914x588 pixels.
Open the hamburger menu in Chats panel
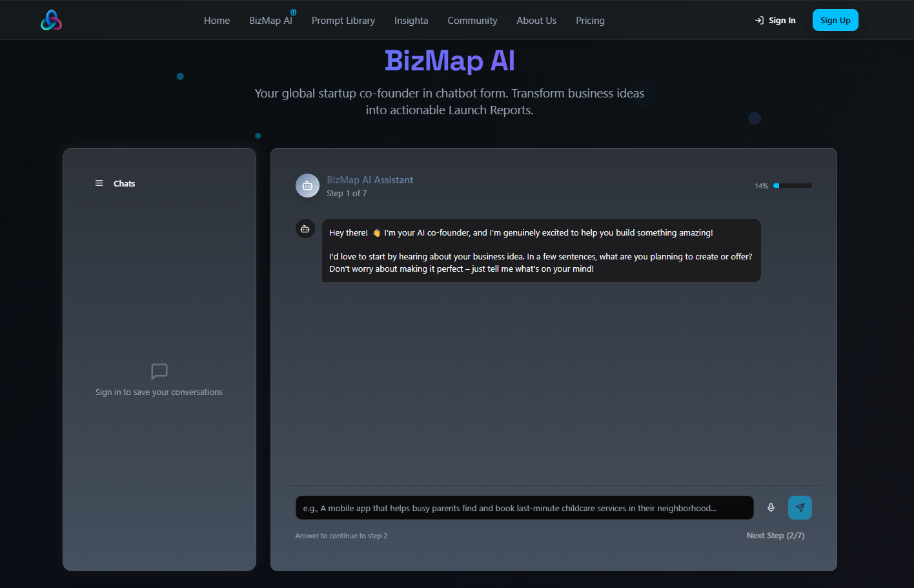click(99, 183)
